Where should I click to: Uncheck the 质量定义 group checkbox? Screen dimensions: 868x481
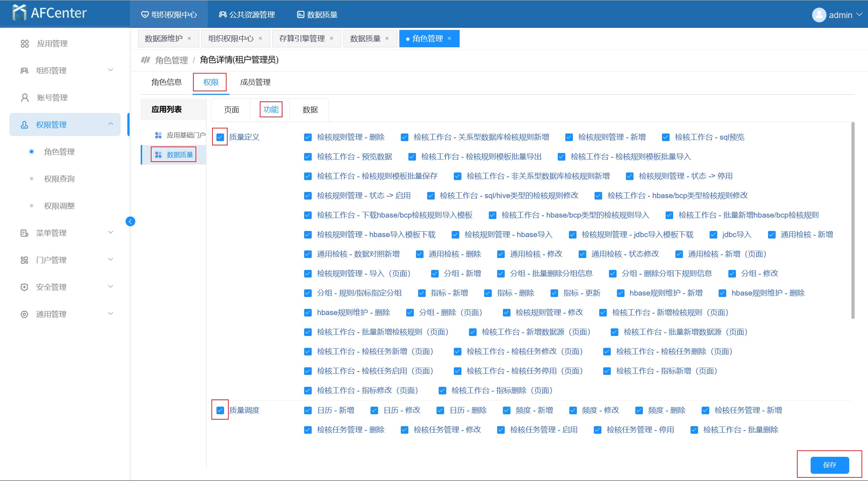(x=220, y=137)
